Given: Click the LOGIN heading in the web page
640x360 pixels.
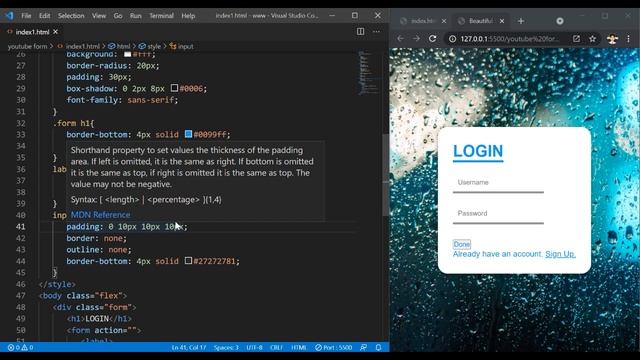Looking at the screenshot, I should click(x=478, y=151).
